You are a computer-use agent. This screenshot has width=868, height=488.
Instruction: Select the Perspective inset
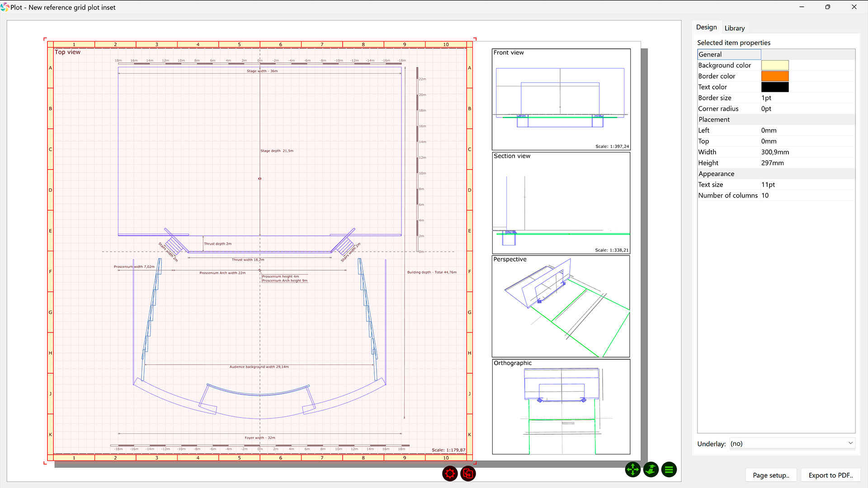561,306
